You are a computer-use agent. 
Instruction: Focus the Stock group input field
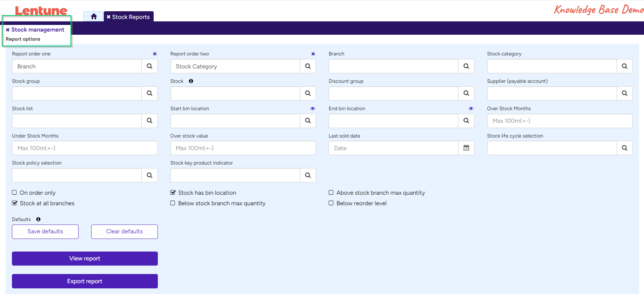pyautogui.click(x=77, y=94)
